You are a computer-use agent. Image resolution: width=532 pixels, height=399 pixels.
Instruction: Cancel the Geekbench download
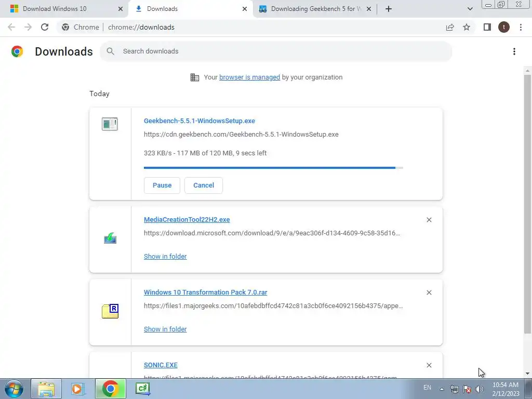point(204,185)
